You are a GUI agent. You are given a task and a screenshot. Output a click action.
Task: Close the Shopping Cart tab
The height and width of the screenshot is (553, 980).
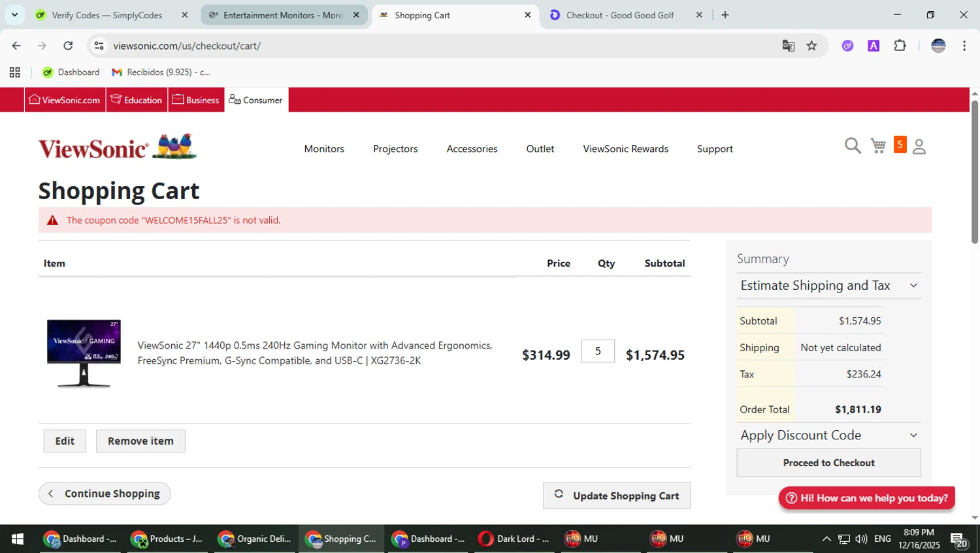tap(528, 14)
